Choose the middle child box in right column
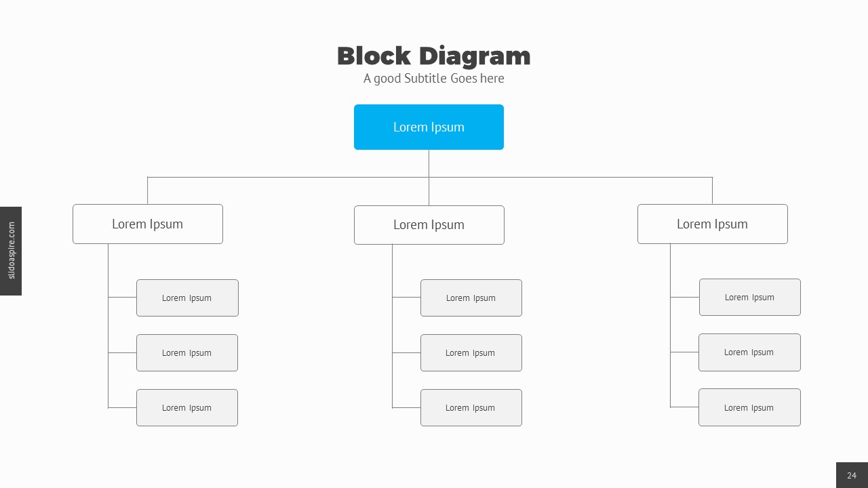 (749, 352)
